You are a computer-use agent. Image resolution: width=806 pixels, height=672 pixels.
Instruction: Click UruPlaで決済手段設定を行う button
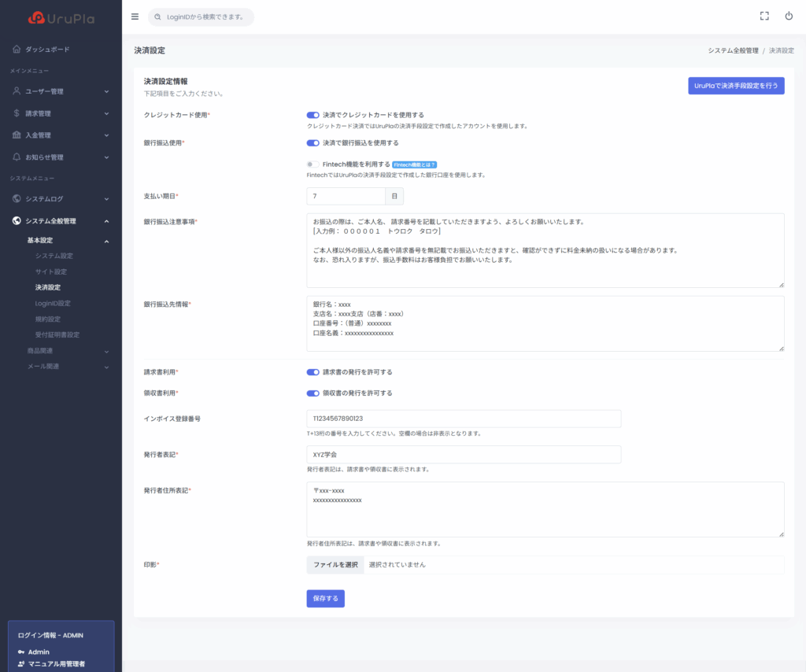tap(736, 85)
